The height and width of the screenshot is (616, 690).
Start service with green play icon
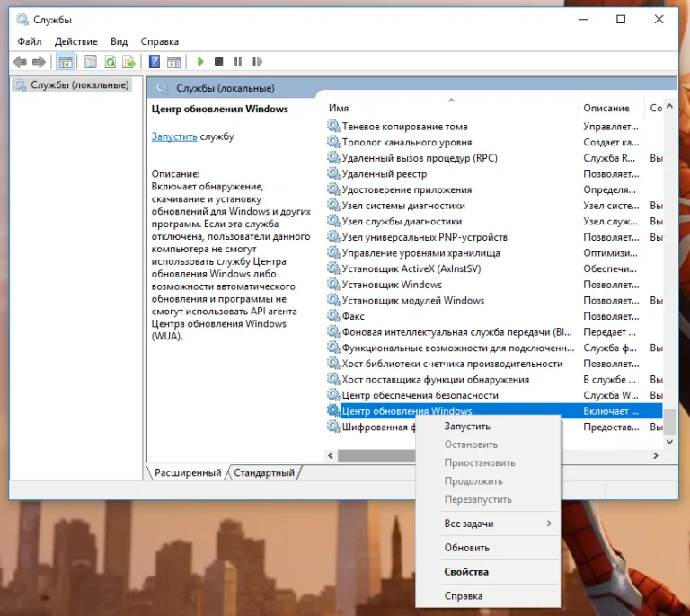coord(200,62)
